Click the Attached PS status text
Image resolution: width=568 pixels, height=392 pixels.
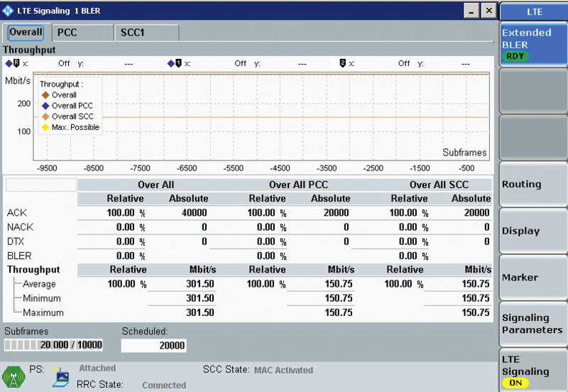coord(97,368)
